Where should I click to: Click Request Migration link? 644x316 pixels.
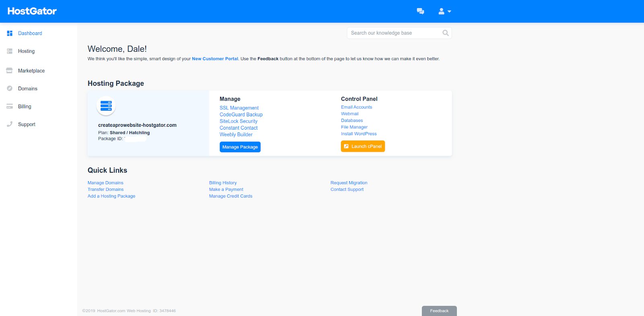(349, 183)
